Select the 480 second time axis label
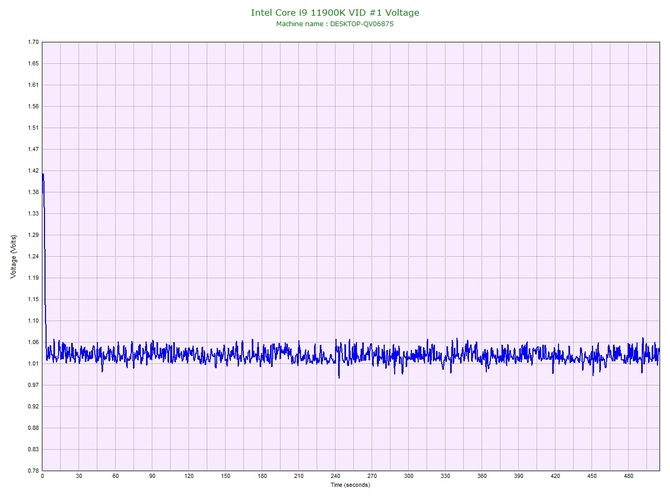Screen dimensions: 670x502 (629, 477)
